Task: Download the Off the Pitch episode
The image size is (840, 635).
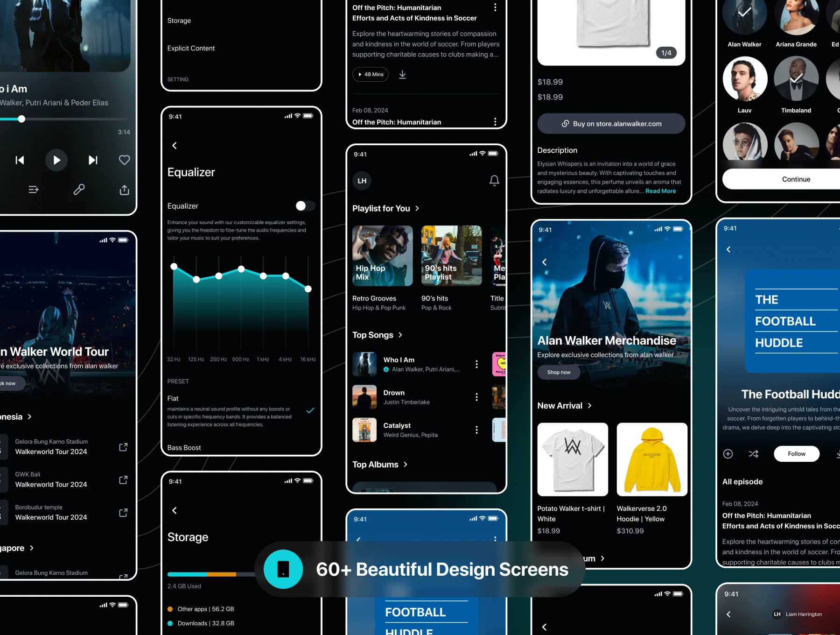Action: click(x=402, y=74)
